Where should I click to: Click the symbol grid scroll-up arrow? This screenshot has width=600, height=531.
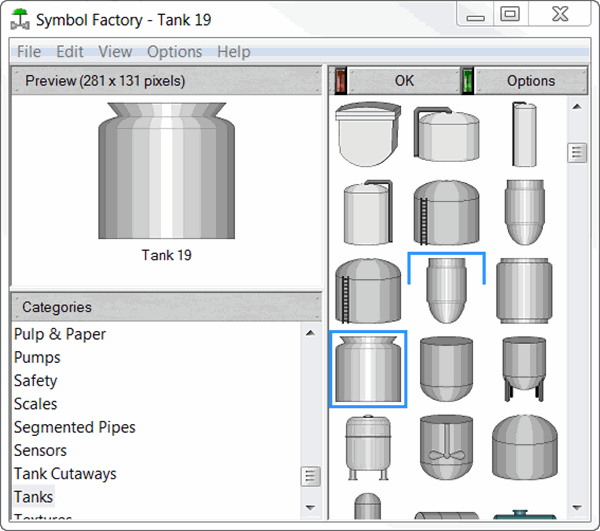(x=577, y=107)
